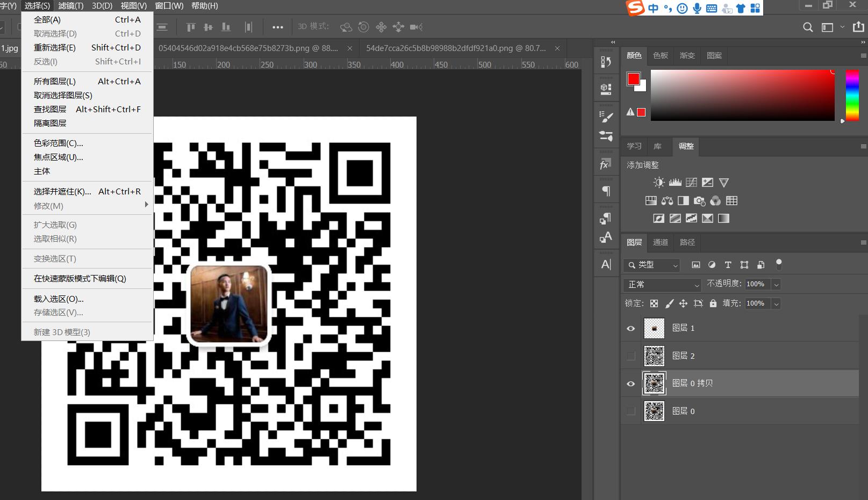Screen dimensions: 868x500
Task: Select the 图层 0 layer thumbnail
Action: [x=654, y=411]
